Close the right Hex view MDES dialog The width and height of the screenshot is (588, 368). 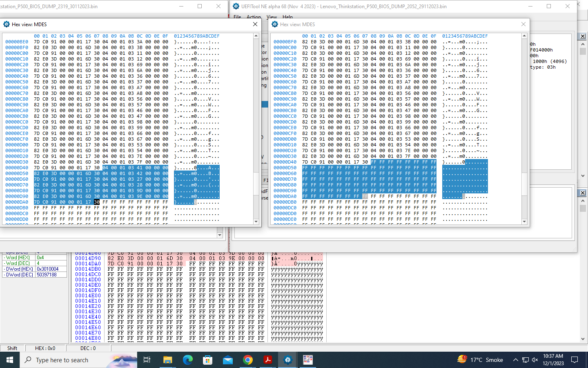click(523, 25)
